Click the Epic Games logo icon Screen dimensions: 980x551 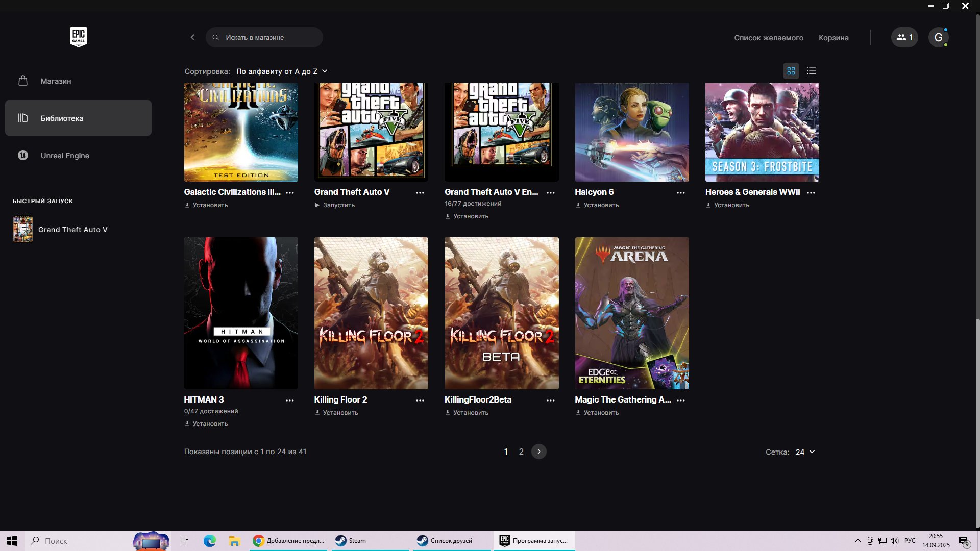click(78, 37)
